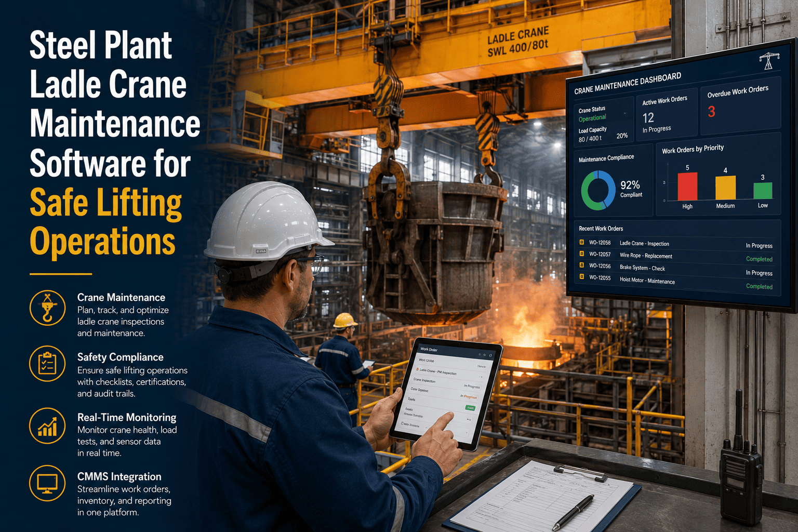Click the "Safety Compliance" feature heading
798x532 pixels.
point(121,357)
